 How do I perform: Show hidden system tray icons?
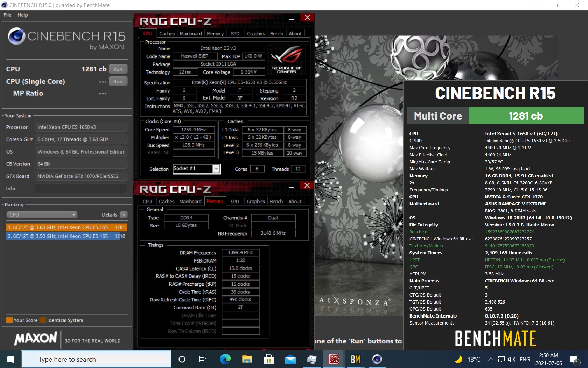click(490, 359)
